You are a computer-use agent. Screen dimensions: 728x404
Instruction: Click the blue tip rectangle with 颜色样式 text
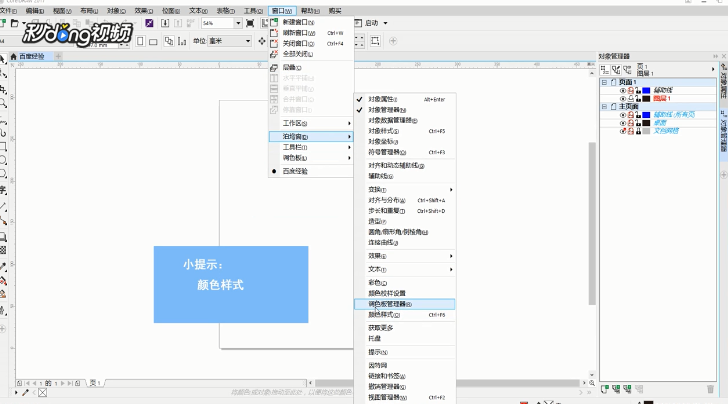231,284
